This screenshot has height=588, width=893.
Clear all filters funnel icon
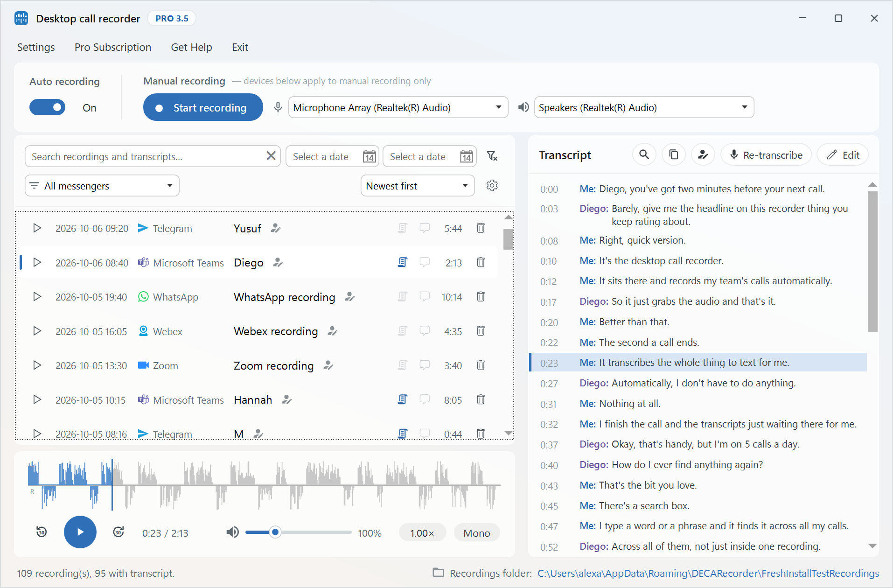[x=492, y=156]
